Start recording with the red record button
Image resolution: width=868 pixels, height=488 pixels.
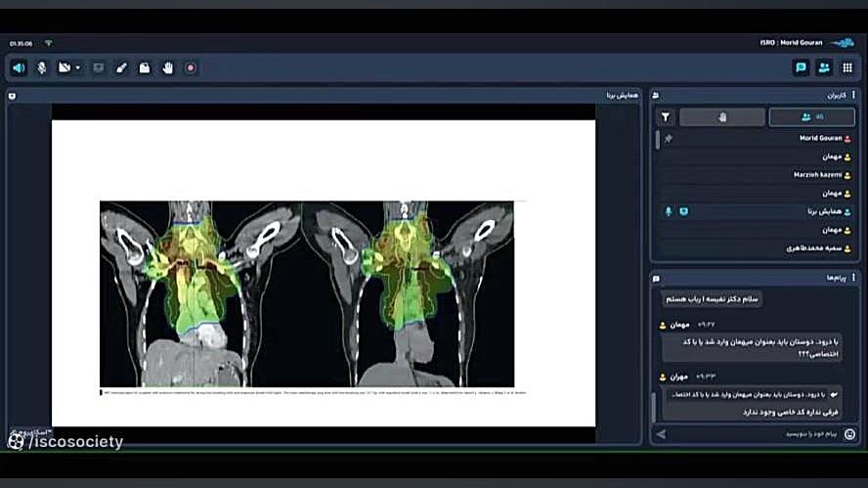(191, 68)
